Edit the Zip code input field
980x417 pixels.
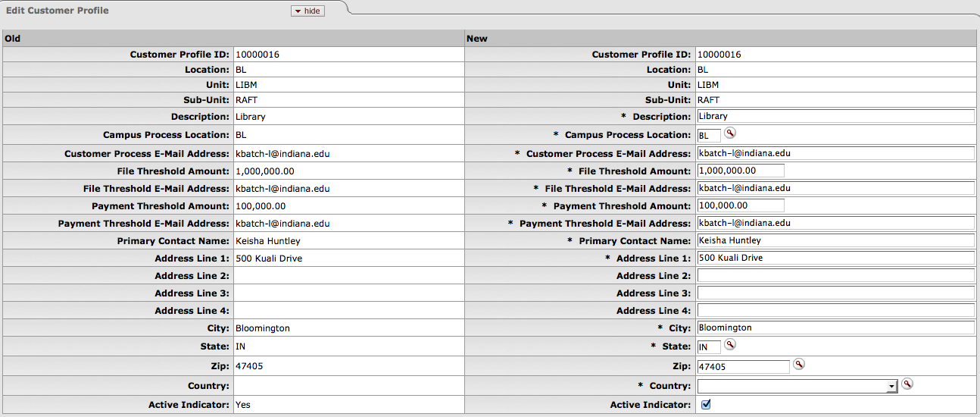point(743,367)
